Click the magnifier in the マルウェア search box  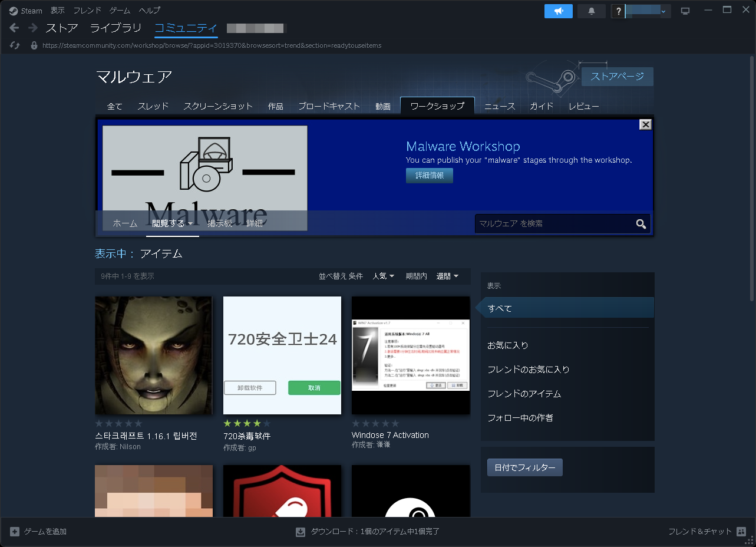[x=641, y=224]
